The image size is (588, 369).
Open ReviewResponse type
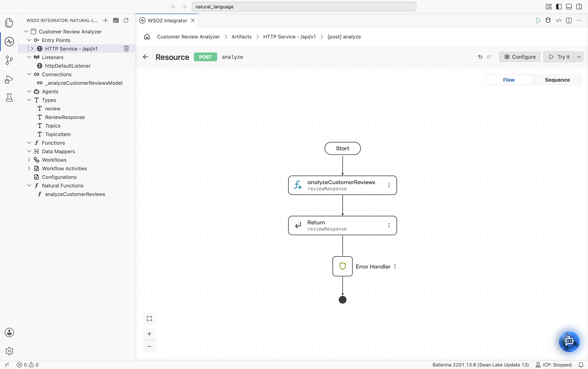tap(65, 117)
